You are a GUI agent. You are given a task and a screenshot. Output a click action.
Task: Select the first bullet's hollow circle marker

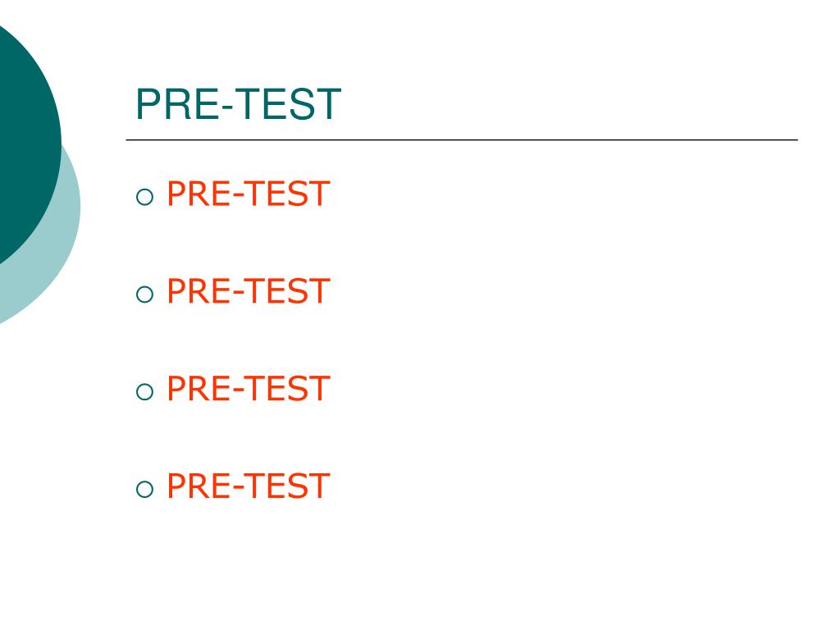[x=144, y=197]
